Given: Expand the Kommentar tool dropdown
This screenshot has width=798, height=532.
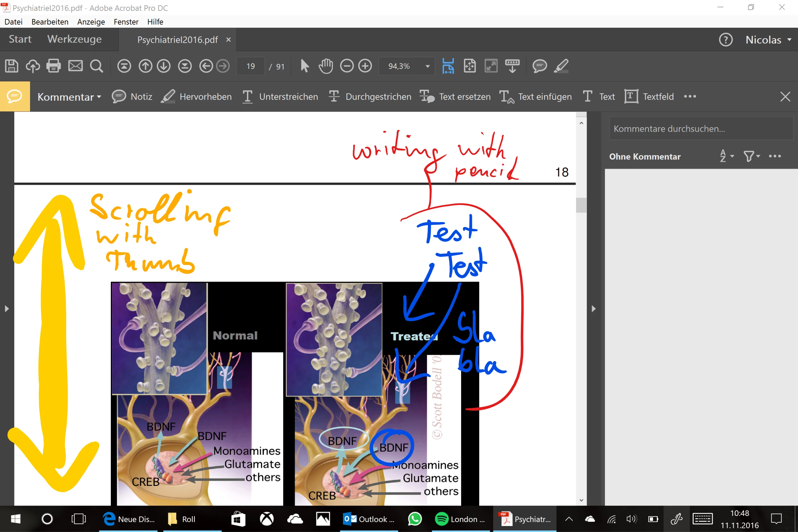Looking at the screenshot, I should (69, 97).
